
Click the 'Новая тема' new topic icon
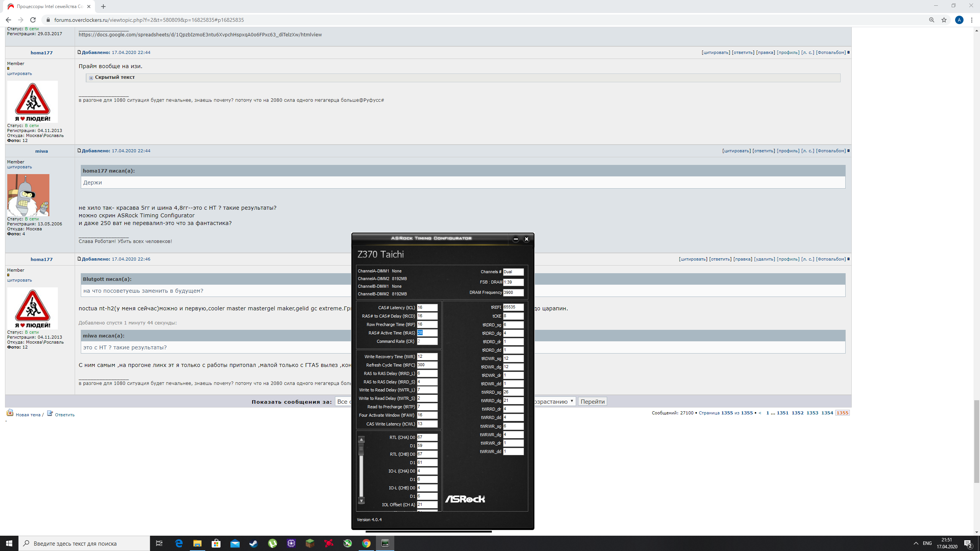(x=10, y=413)
